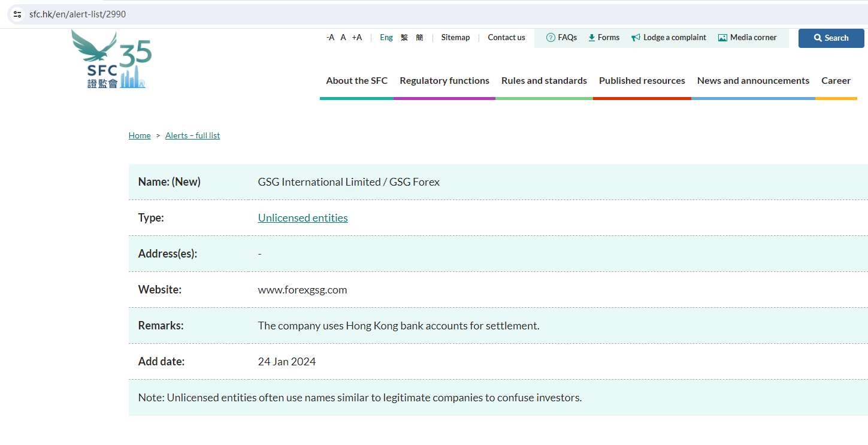This screenshot has height=445, width=868.
Task: Follow the Unlicensed entities link
Action: [x=303, y=218]
